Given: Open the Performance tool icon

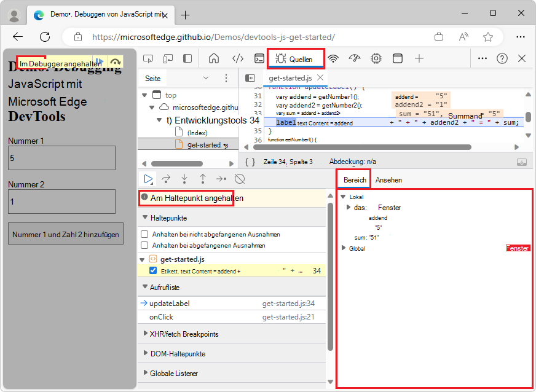Looking at the screenshot, I should pos(355,58).
